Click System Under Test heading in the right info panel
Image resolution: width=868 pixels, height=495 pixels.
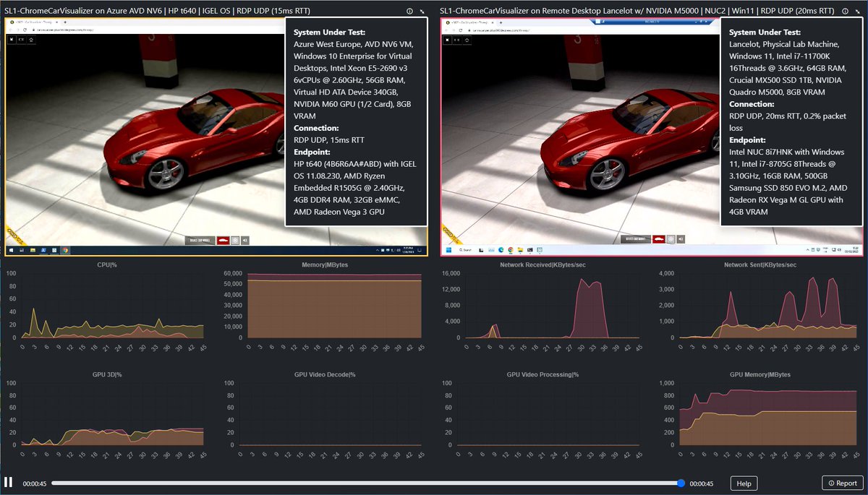point(765,32)
